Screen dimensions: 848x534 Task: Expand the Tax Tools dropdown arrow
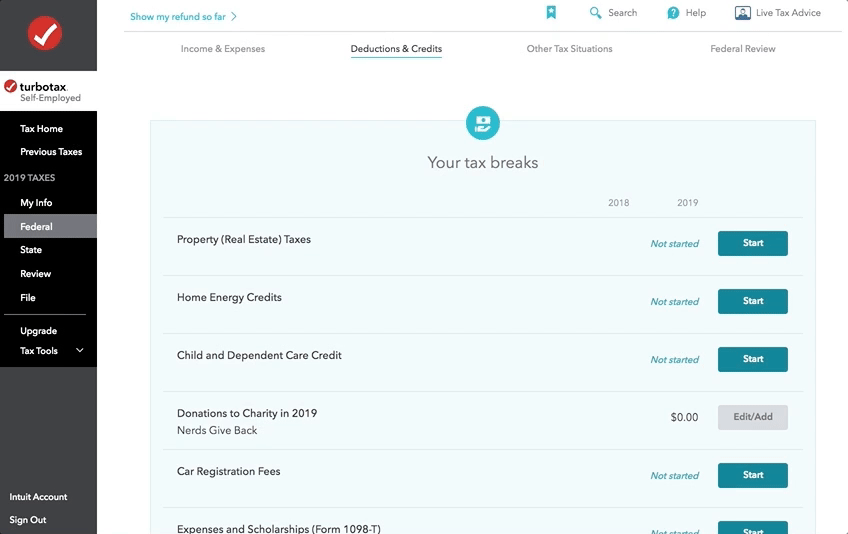coord(80,351)
